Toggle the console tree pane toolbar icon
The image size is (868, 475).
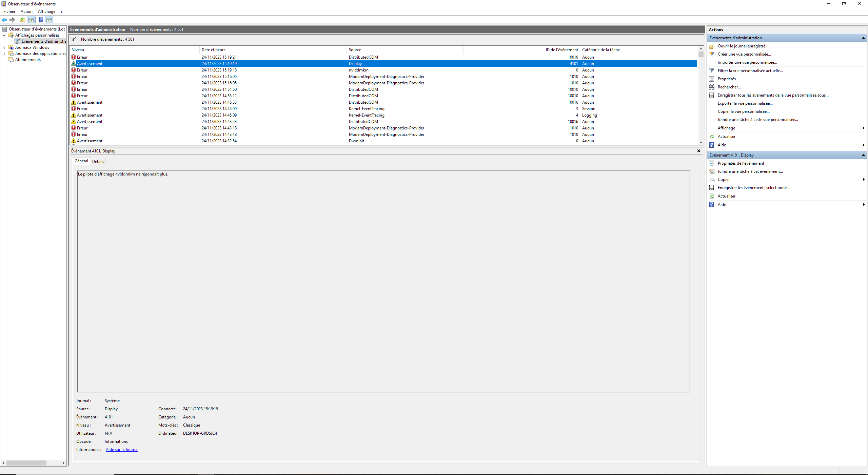click(x=31, y=20)
